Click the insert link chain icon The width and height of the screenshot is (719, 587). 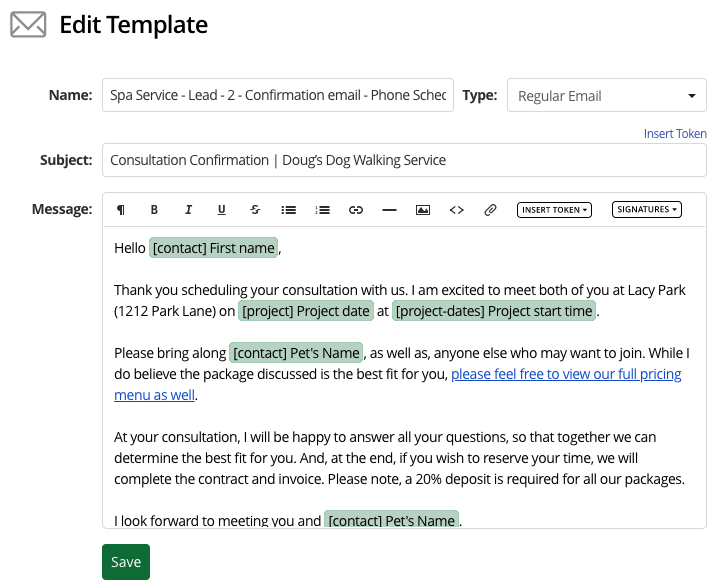point(355,210)
